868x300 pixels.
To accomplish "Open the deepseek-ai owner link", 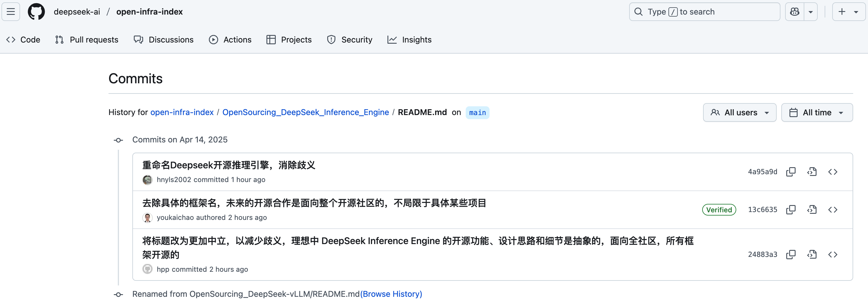I will pyautogui.click(x=77, y=12).
